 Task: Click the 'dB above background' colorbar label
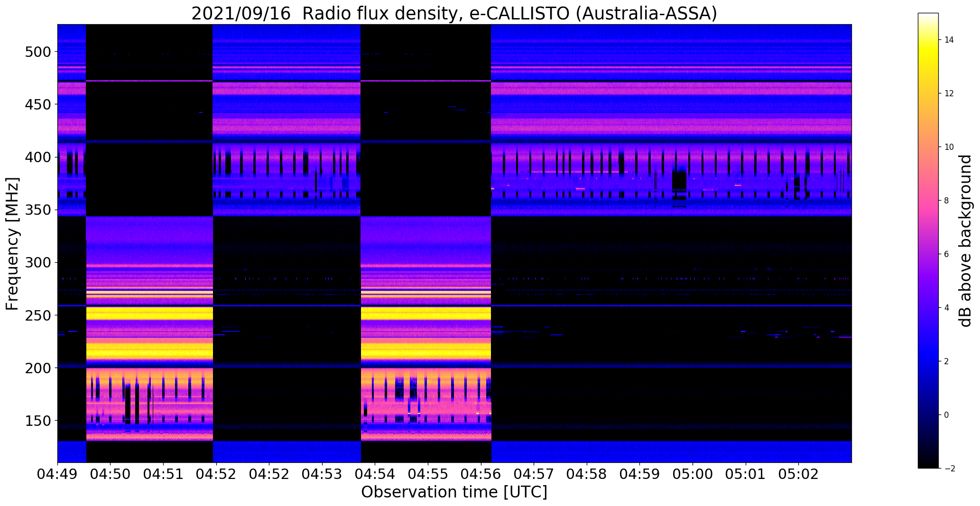[x=965, y=241]
